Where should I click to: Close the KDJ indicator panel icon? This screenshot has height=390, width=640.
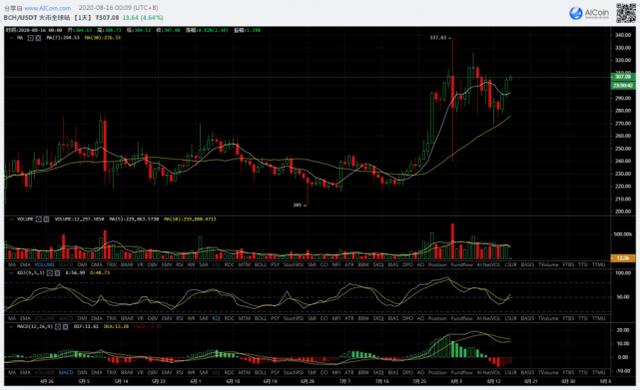point(57,273)
